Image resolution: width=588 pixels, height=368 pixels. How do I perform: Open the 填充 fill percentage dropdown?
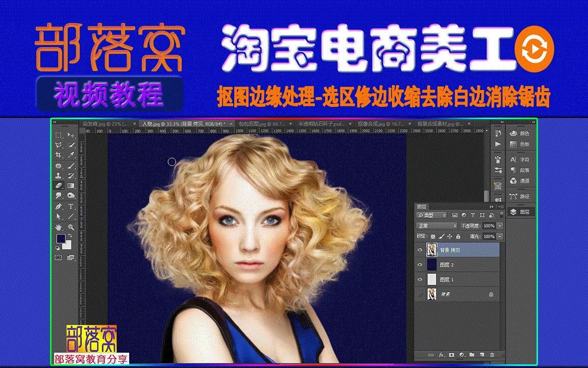point(500,237)
